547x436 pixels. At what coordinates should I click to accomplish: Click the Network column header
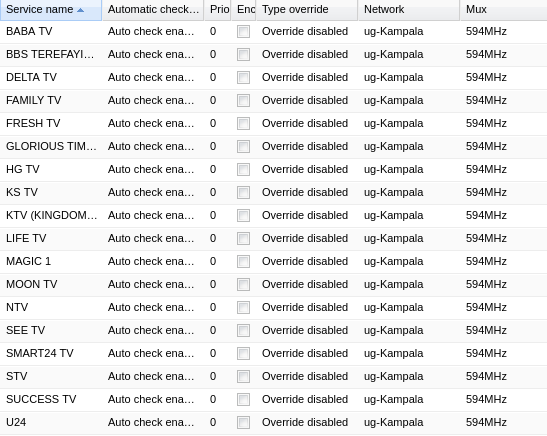coord(409,10)
